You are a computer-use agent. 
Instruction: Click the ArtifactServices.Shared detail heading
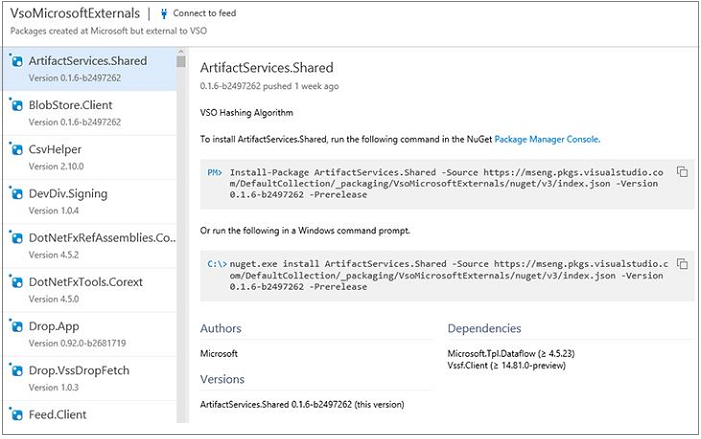coord(266,68)
